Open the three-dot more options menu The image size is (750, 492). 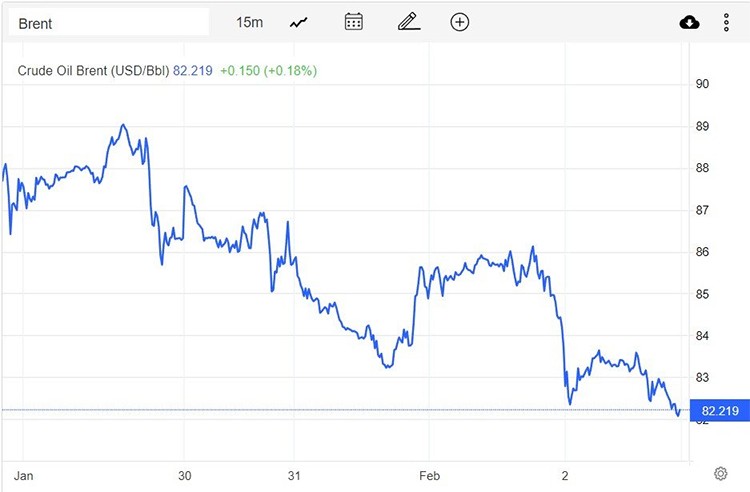pos(727,22)
